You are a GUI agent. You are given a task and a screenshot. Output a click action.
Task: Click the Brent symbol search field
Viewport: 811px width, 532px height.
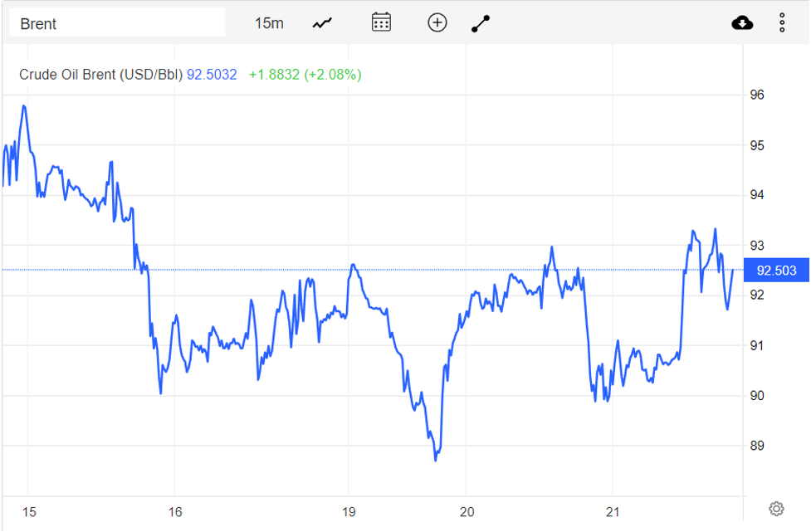(116, 23)
